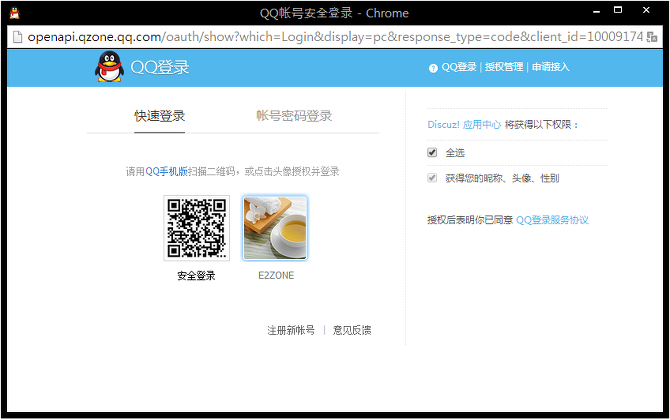Open the Discuz! 应用中心 link

pos(464,125)
